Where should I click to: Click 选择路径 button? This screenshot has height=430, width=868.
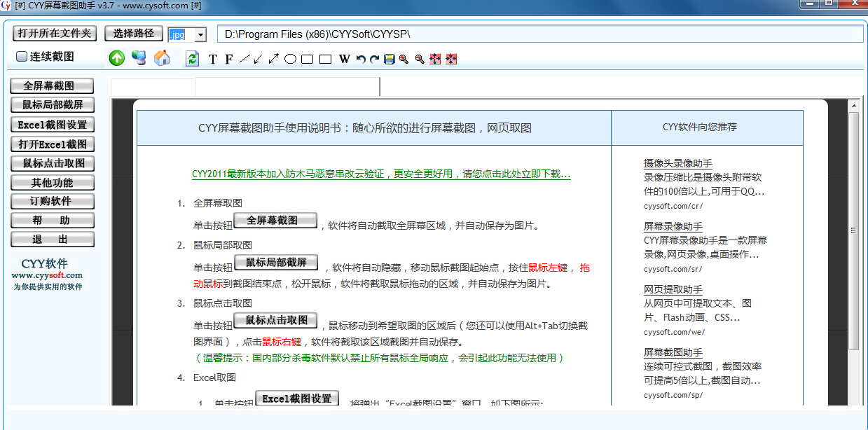click(x=134, y=34)
